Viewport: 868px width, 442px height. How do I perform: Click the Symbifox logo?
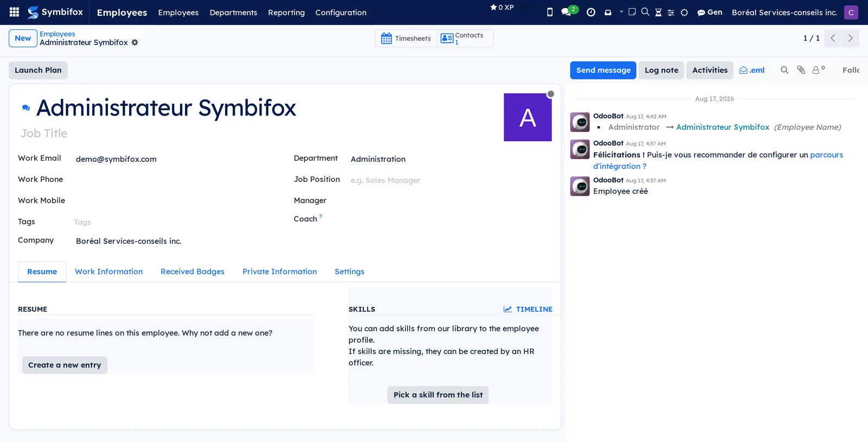[x=55, y=12]
